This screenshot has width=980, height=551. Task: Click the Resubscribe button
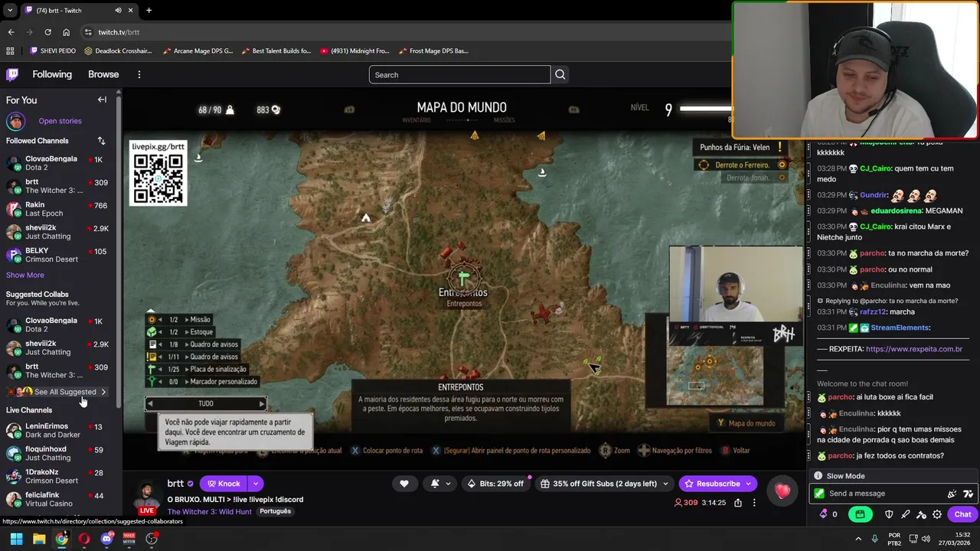tap(718, 484)
